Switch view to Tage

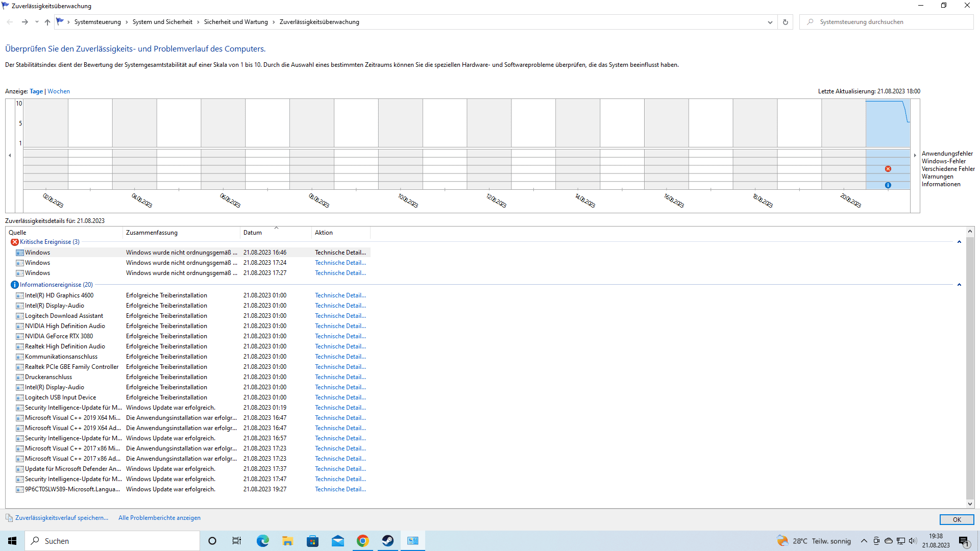point(36,91)
